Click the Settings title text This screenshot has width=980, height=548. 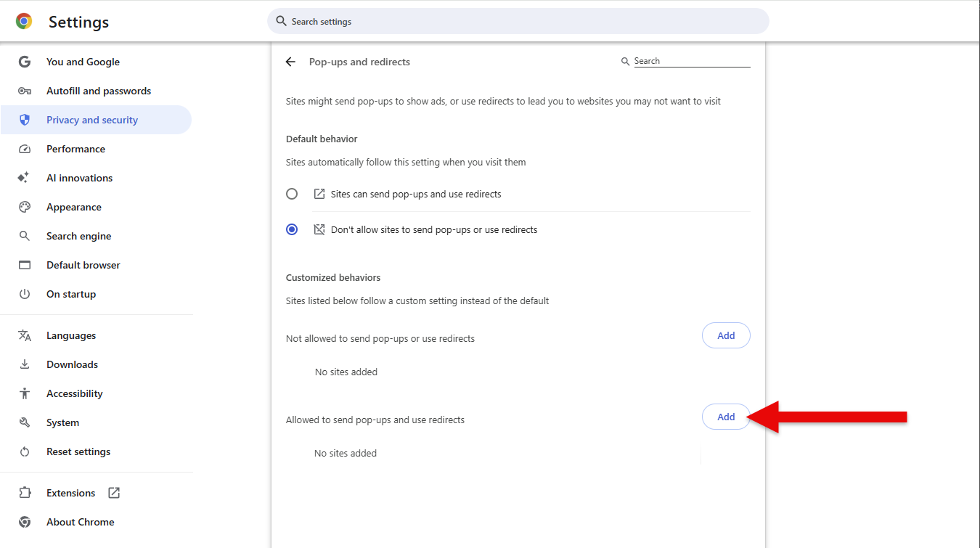[x=78, y=22]
